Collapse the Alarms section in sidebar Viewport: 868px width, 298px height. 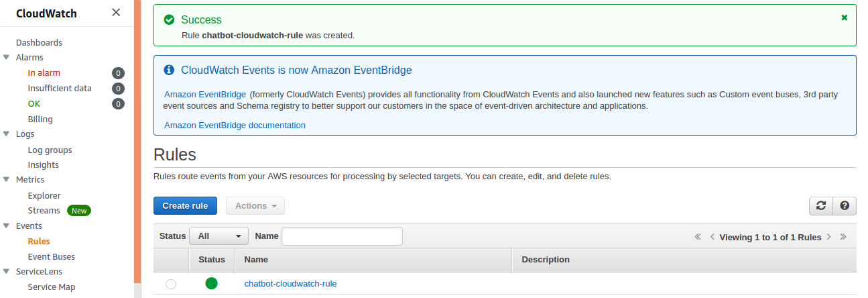(7, 58)
